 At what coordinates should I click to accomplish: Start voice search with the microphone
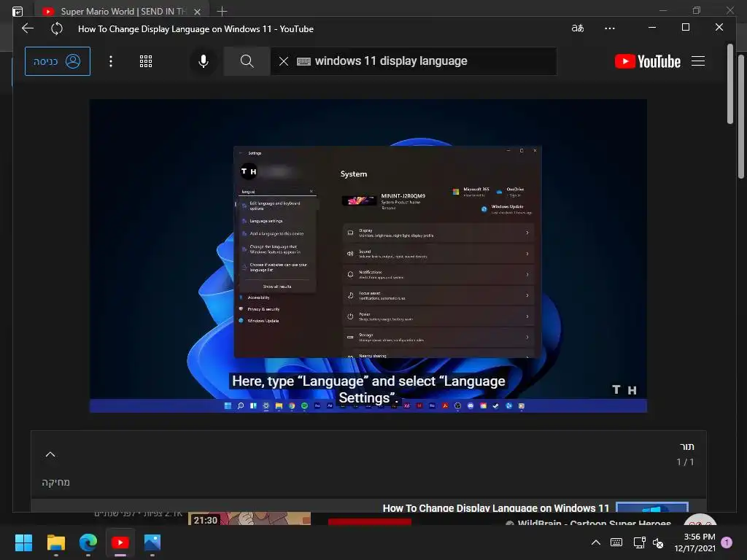[204, 61]
